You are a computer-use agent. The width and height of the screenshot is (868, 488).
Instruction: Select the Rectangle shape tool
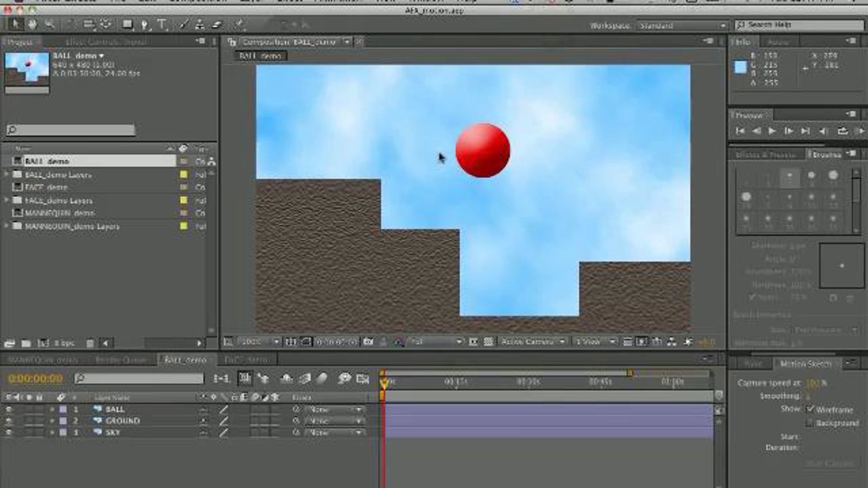[127, 25]
